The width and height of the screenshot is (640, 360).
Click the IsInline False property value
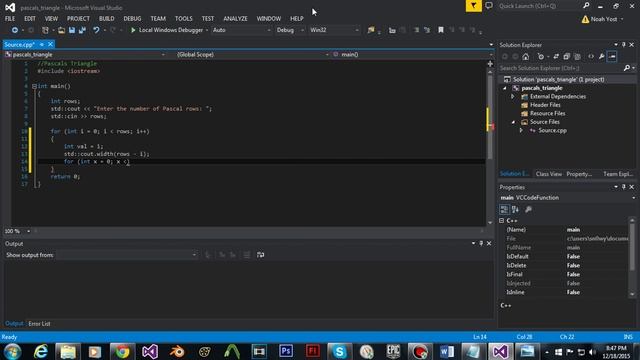(573, 292)
